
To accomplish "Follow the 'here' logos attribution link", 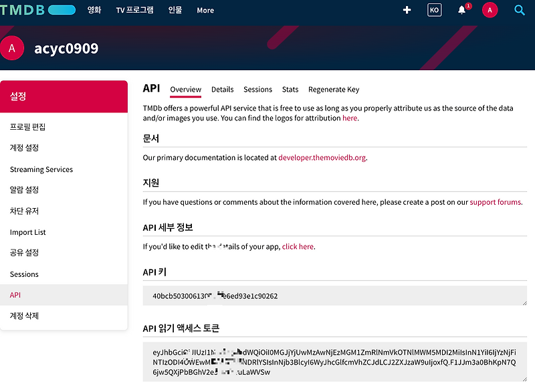I will click(x=350, y=118).
